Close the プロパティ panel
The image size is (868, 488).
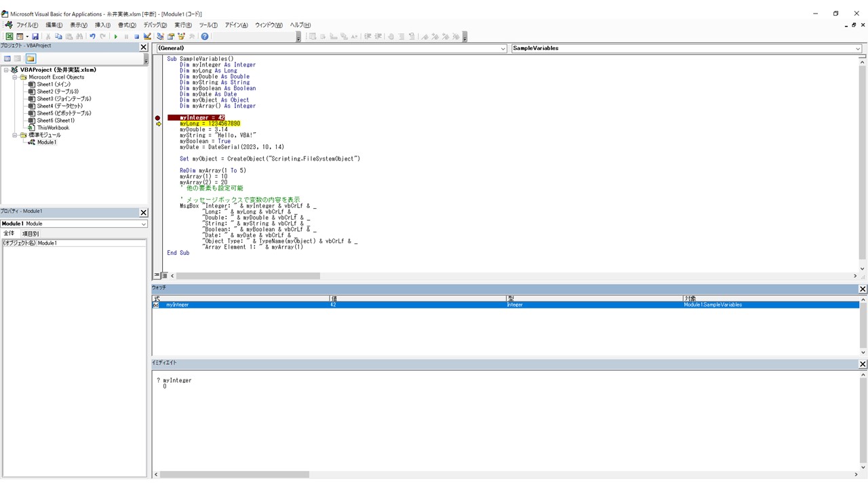(x=144, y=212)
